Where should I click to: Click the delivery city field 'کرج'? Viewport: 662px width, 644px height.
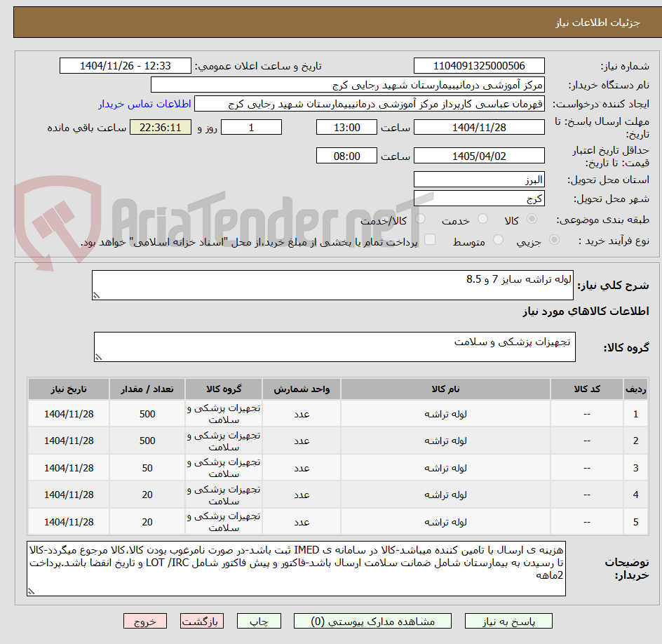tap(479, 199)
